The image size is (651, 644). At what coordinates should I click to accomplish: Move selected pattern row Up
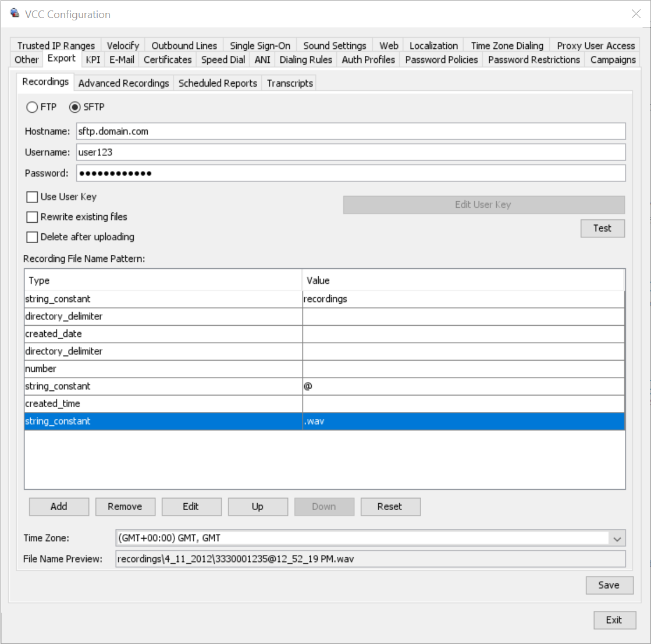pos(258,507)
